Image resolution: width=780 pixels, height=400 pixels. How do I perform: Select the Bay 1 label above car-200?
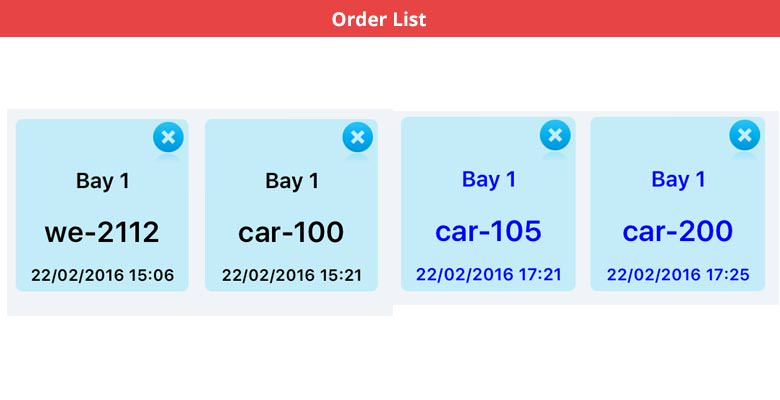click(678, 179)
